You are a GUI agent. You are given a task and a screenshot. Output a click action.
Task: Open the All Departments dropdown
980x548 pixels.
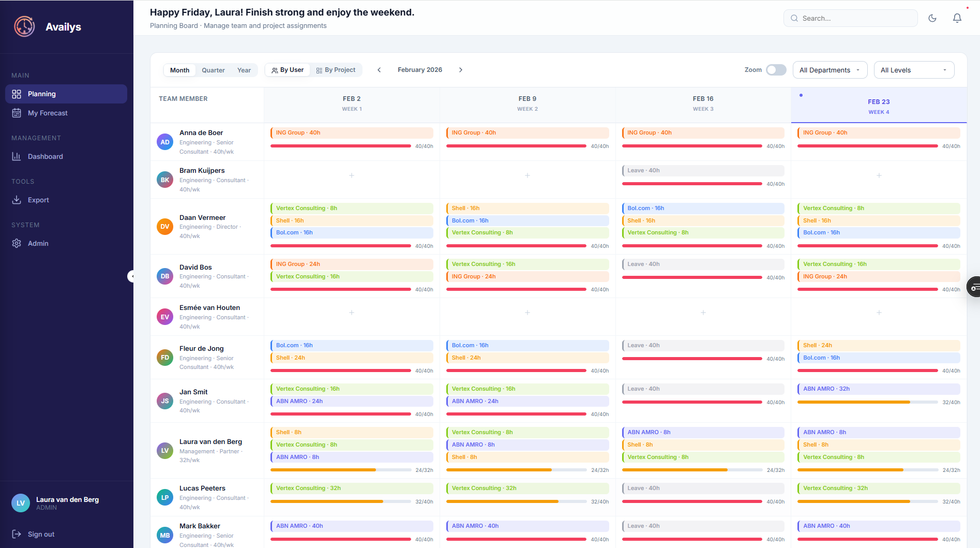[x=830, y=69]
